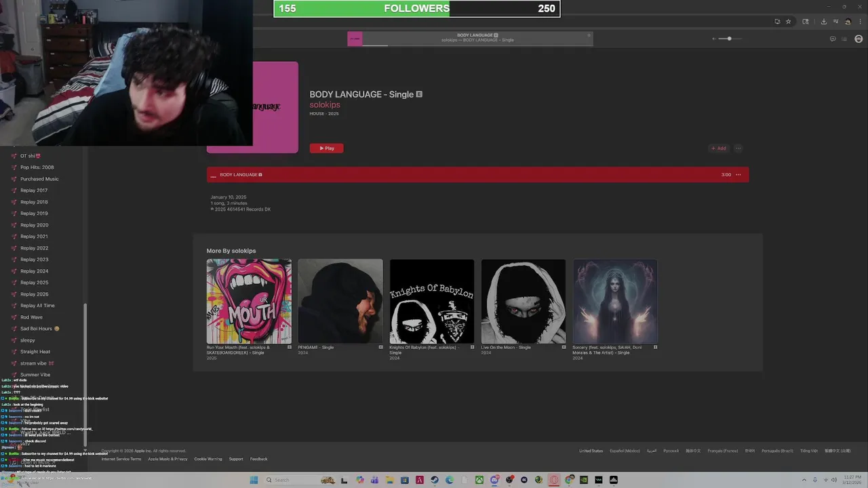Open album more options ellipsis beside Add

pos(738,148)
